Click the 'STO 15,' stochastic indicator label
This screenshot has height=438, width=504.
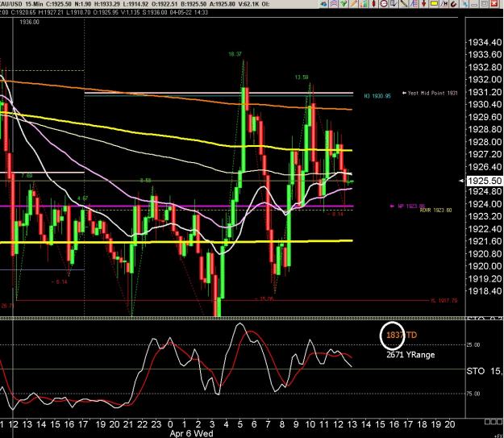pos(485,371)
